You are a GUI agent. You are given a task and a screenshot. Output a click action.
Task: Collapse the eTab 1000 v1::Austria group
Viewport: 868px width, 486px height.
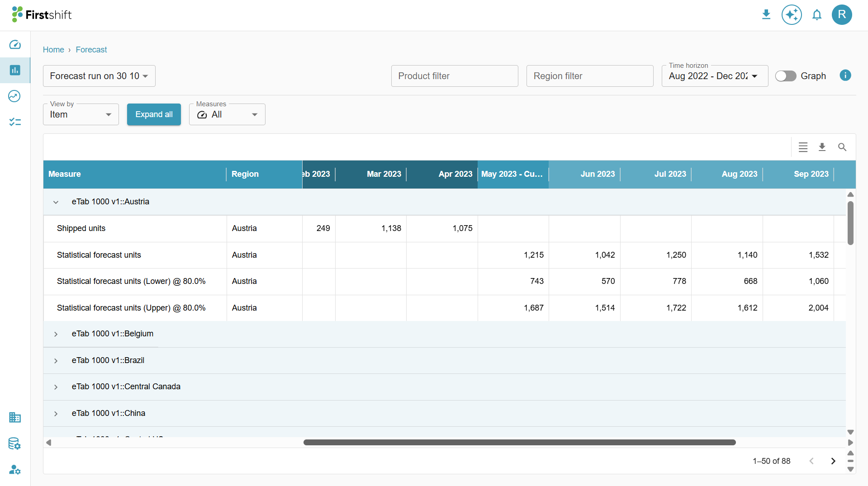(x=56, y=202)
